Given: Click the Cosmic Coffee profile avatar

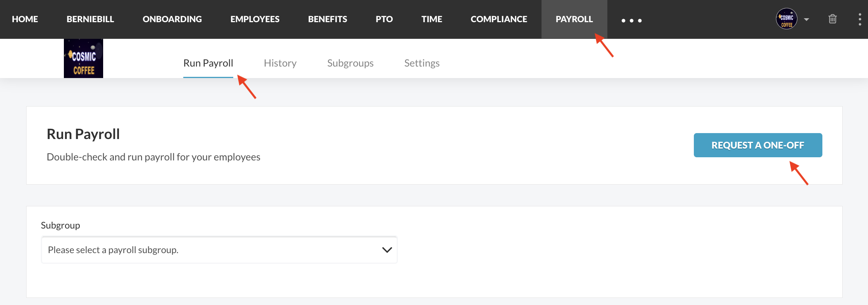Looking at the screenshot, I should click(x=786, y=19).
